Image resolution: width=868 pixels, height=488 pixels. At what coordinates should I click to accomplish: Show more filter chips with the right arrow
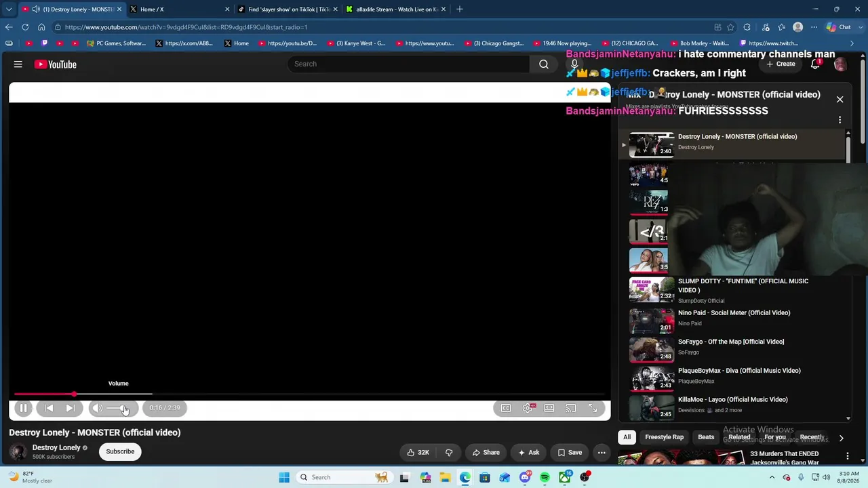(x=841, y=438)
